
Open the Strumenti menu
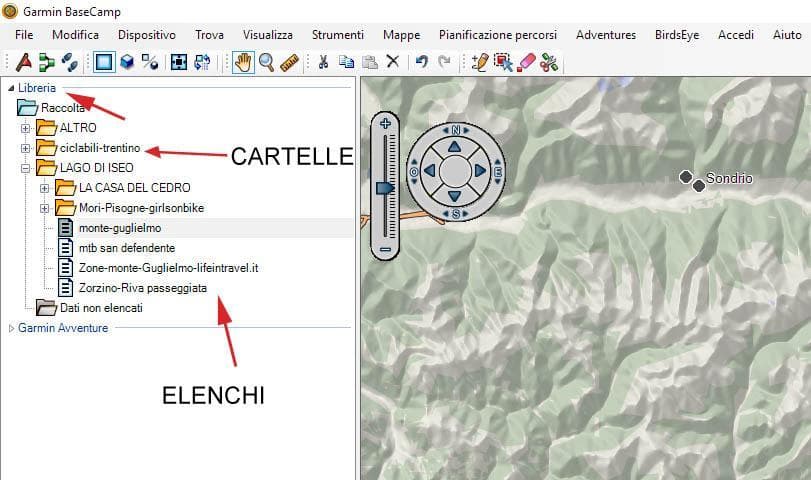[x=338, y=35]
